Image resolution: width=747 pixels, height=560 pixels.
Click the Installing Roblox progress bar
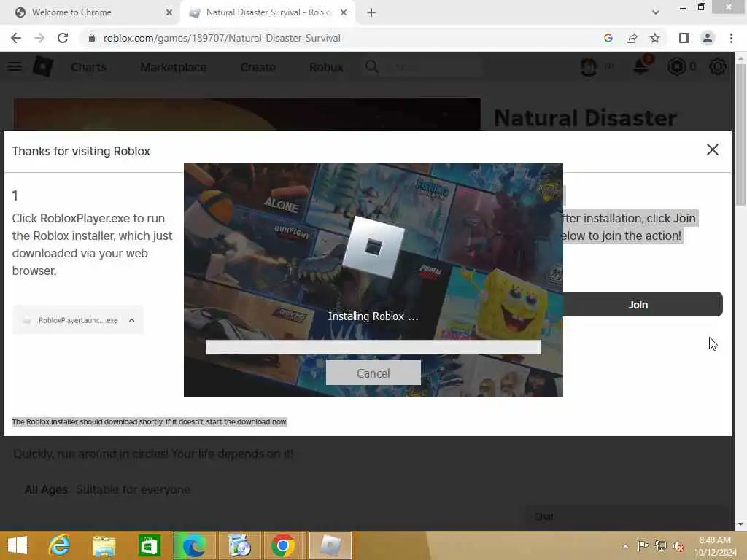373,346
